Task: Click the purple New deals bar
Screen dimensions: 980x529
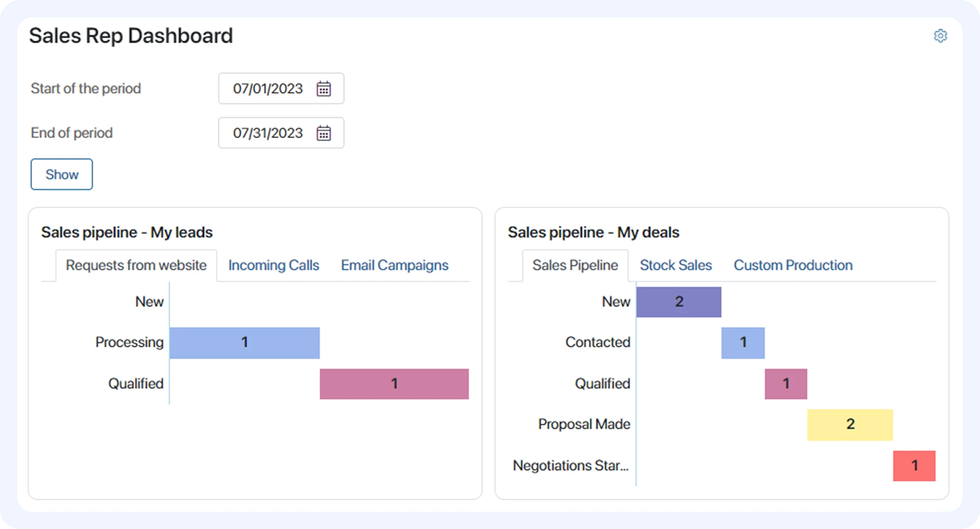Action: tap(679, 302)
